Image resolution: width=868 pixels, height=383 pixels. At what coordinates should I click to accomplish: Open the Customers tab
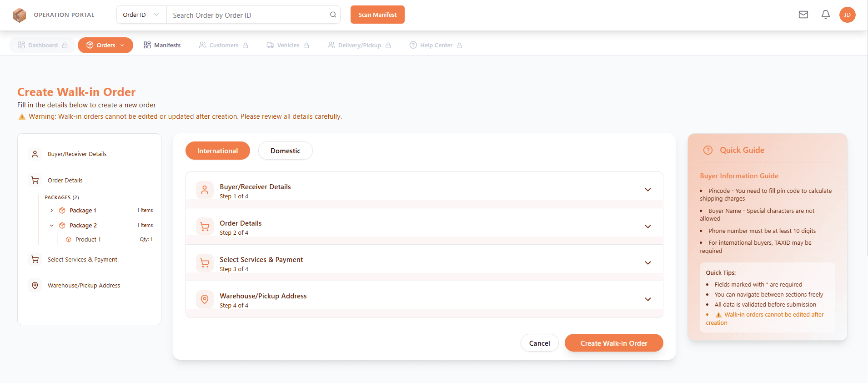pos(224,45)
